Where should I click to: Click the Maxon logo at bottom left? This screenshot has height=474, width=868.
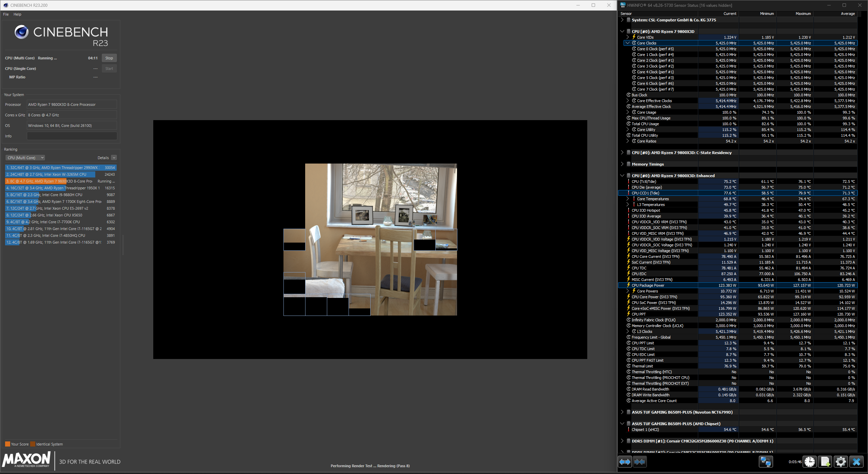tap(26, 460)
